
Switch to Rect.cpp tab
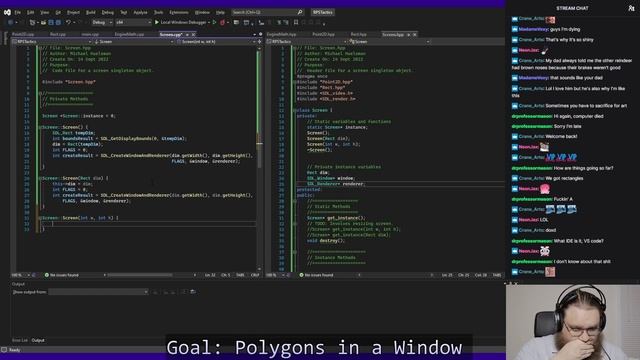point(58,35)
